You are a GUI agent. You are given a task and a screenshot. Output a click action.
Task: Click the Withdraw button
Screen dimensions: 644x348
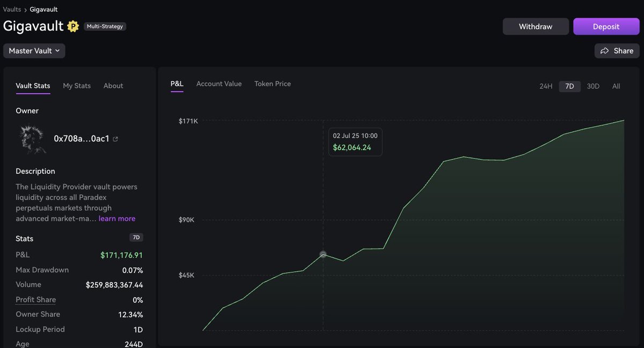pos(536,26)
